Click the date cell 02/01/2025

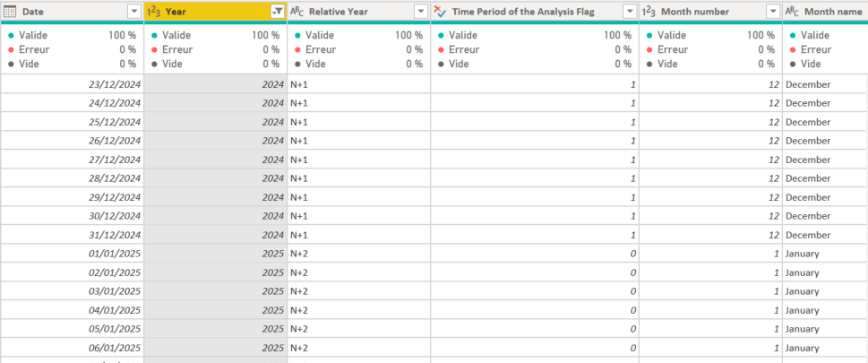tap(72, 272)
